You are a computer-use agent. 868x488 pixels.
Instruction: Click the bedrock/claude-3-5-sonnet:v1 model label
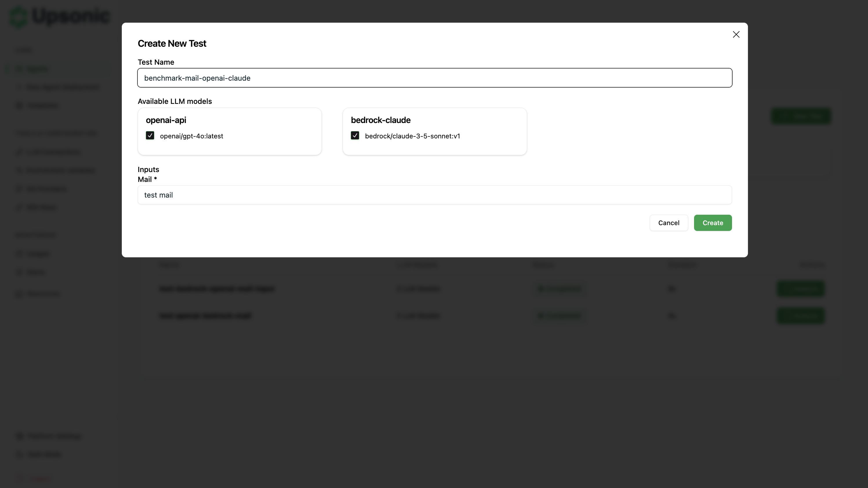pyautogui.click(x=412, y=136)
